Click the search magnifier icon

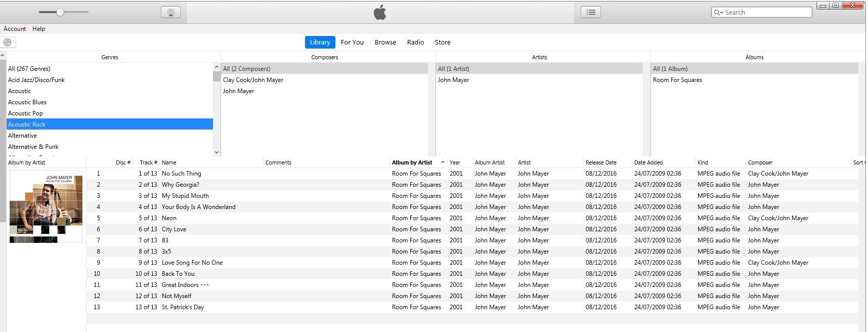(x=718, y=13)
